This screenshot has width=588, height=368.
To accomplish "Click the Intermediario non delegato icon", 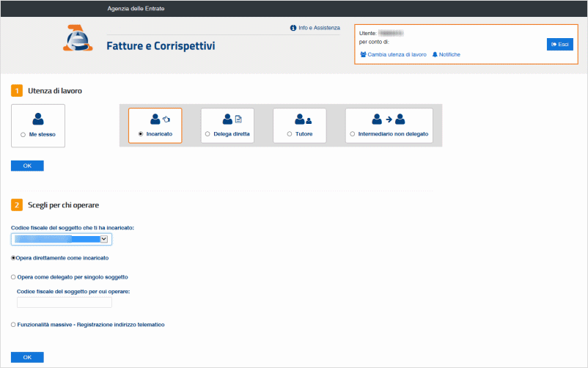I will tap(389, 118).
